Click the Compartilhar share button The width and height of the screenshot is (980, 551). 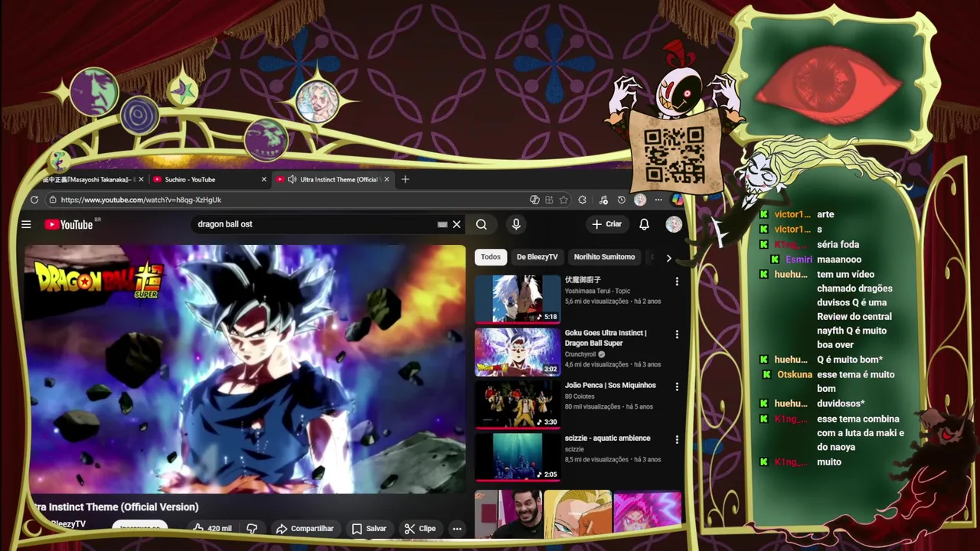click(305, 529)
